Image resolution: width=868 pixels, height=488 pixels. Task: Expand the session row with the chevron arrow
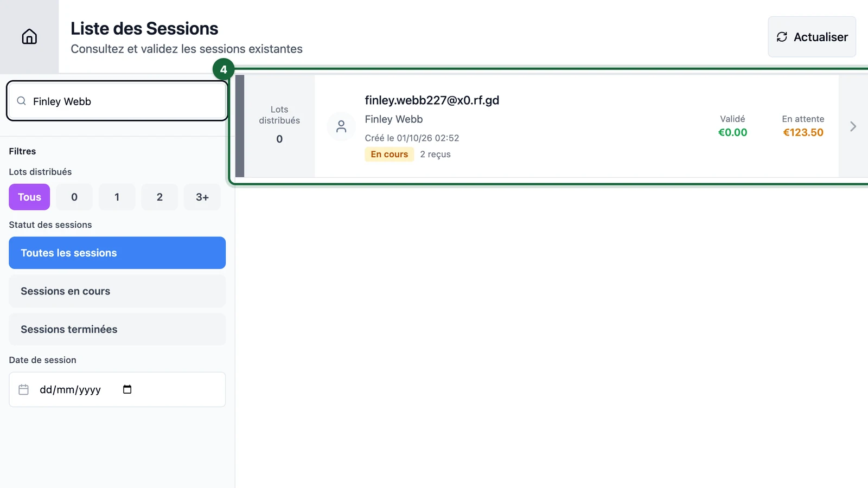pyautogui.click(x=853, y=126)
